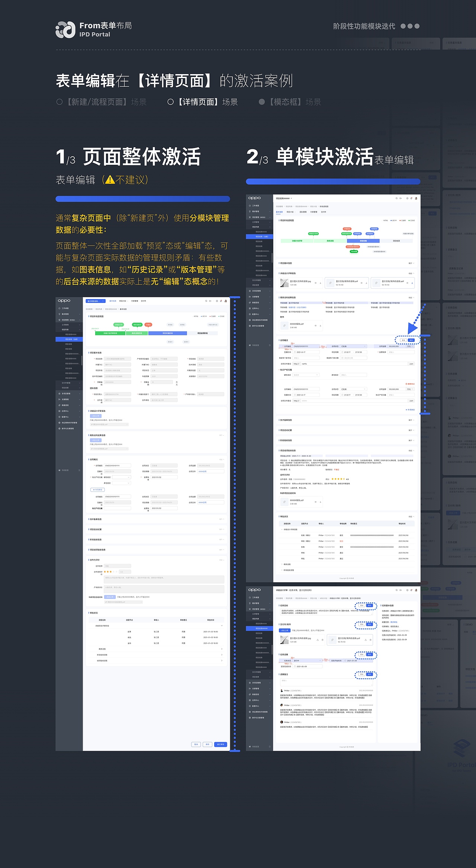Image resolution: width=476 pixels, height=868 pixels.
Task: Open project name dropdown in left mockup header
Action: (x=96, y=301)
